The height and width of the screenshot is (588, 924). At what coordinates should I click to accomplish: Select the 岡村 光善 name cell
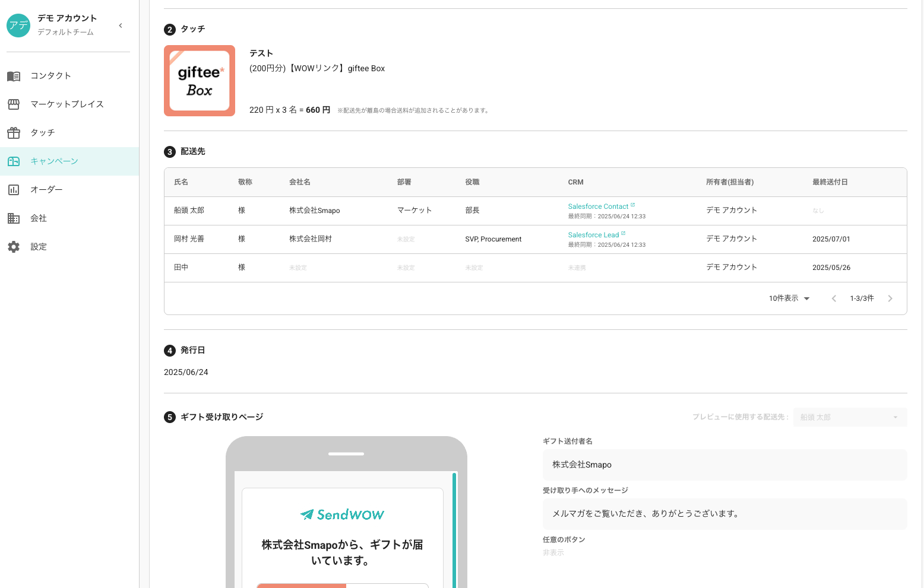(189, 239)
